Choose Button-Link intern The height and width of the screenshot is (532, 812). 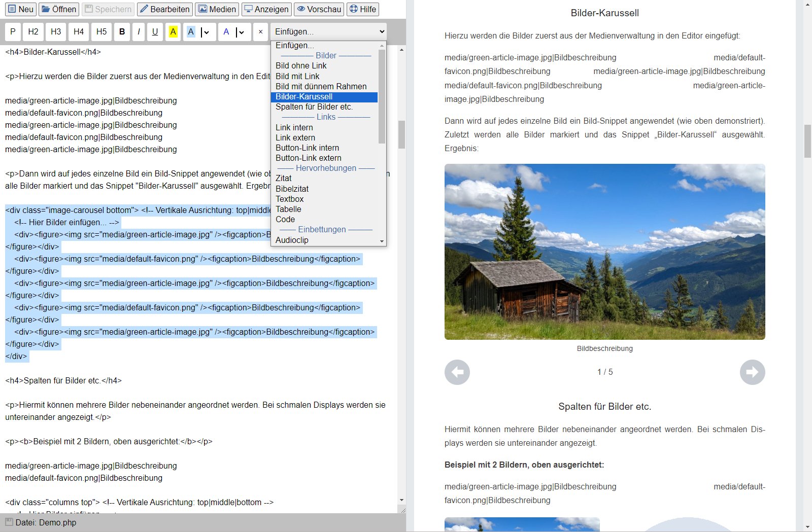324,148
